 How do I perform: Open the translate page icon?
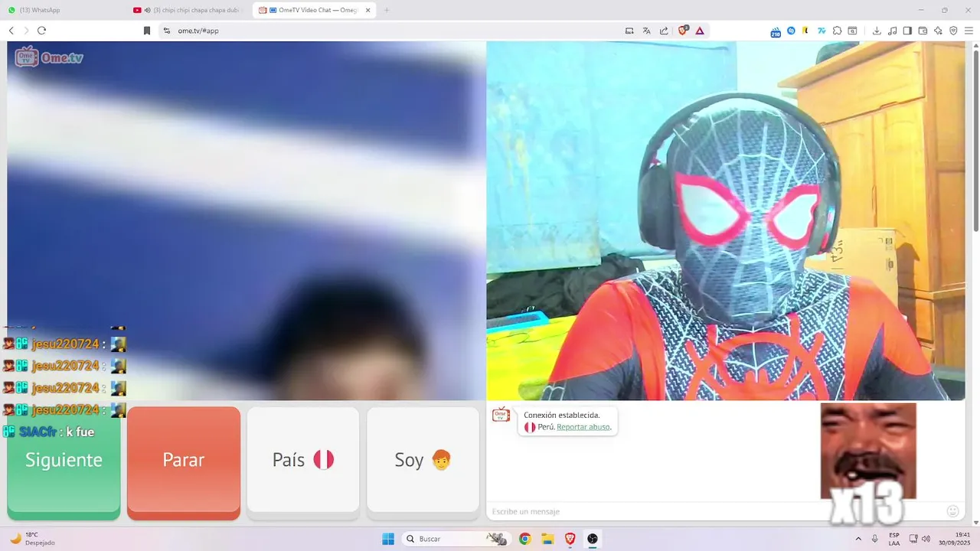(647, 31)
